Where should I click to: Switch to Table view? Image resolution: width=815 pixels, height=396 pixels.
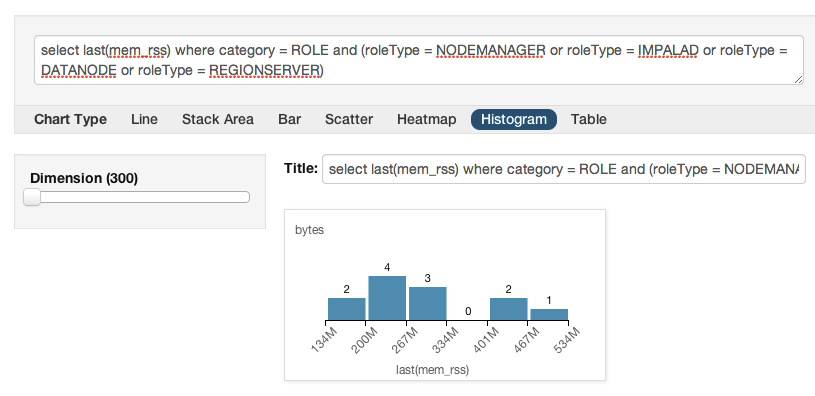pyautogui.click(x=588, y=119)
